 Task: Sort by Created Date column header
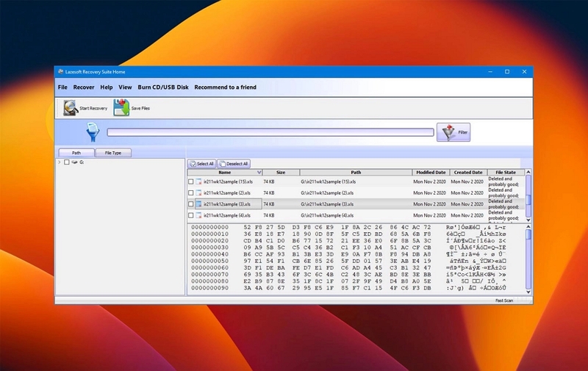pyautogui.click(x=468, y=173)
